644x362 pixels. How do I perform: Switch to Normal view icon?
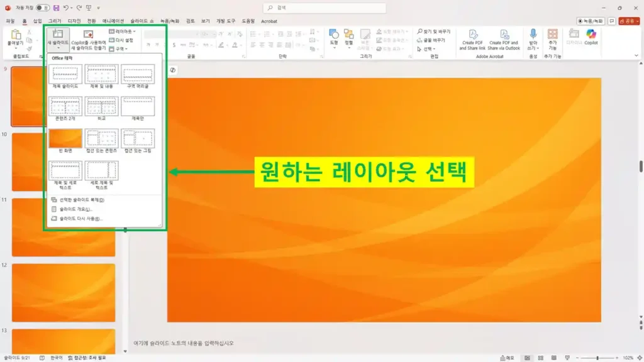(x=527, y=358)
